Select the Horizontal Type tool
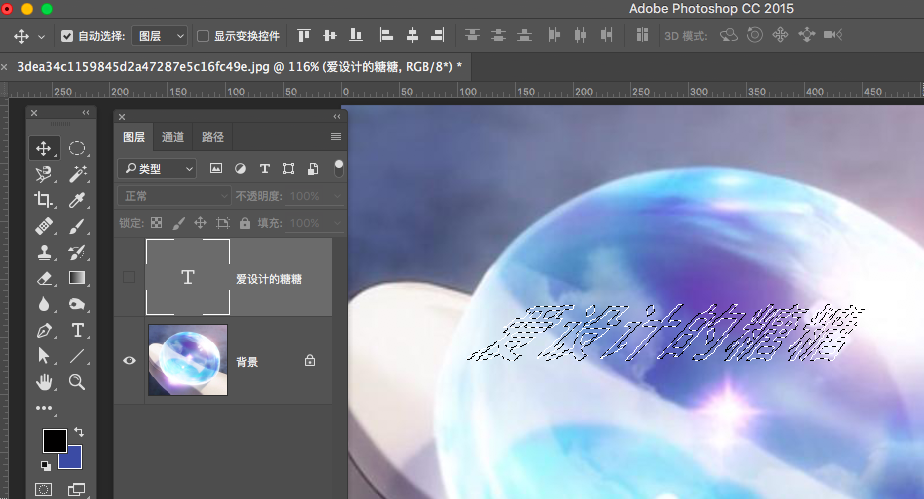 tap(77, 330)
